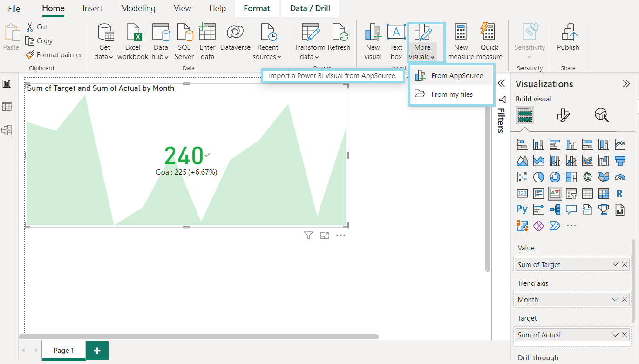The image size is (639, 364).
Task: Switch to Model view in left sidebar
Action: (7, 130)
